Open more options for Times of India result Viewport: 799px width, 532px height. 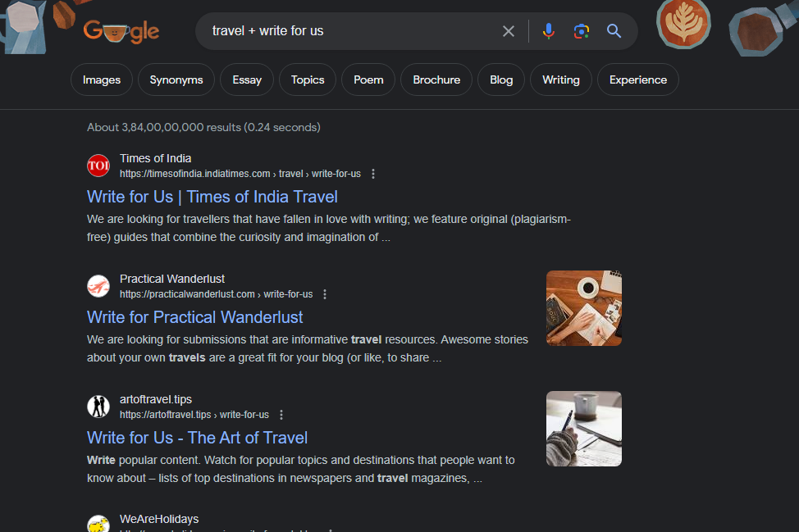pyautogui.click(x=373, y=174)
